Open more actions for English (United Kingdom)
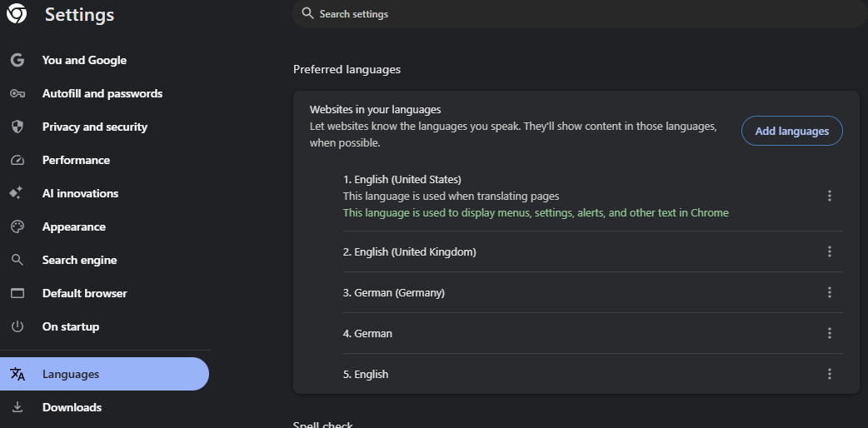868x428 pixels. pos(829,251)
